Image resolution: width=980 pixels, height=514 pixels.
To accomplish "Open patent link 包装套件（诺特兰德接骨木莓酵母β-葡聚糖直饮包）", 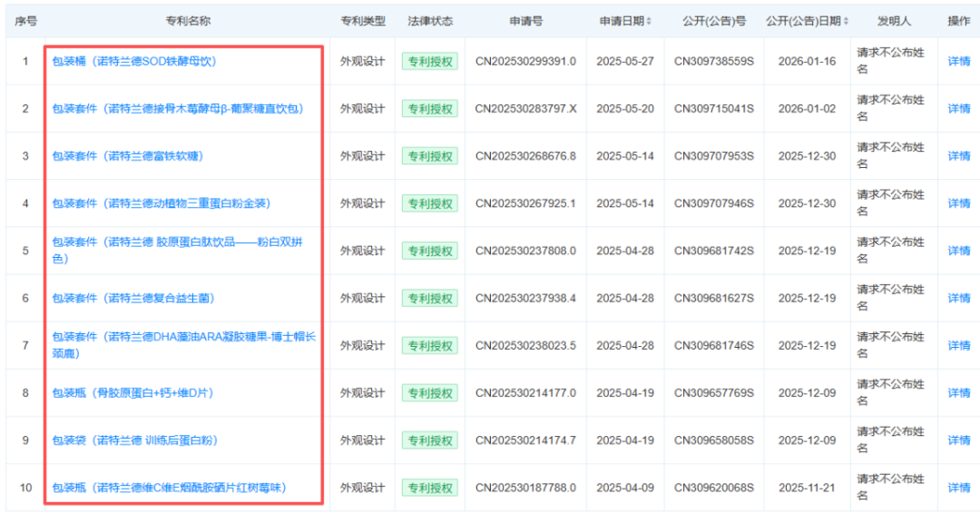I will click(x=178, y=109).
